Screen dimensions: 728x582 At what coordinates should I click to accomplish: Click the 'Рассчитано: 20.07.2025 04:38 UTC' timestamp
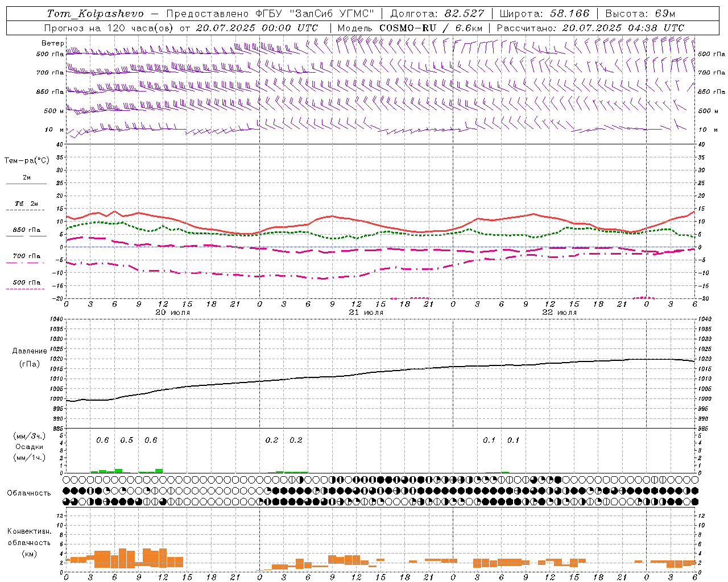click(x=590, y=28)
